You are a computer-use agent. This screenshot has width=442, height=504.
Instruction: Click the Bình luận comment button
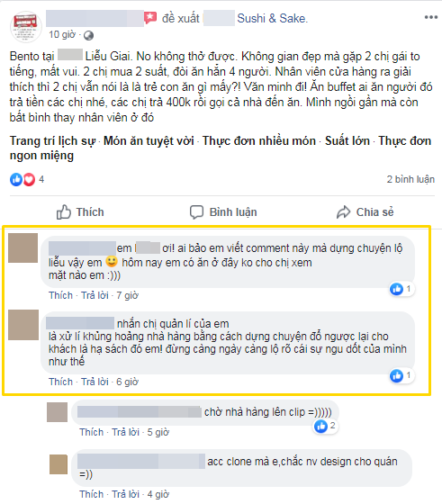click(223, 212)
